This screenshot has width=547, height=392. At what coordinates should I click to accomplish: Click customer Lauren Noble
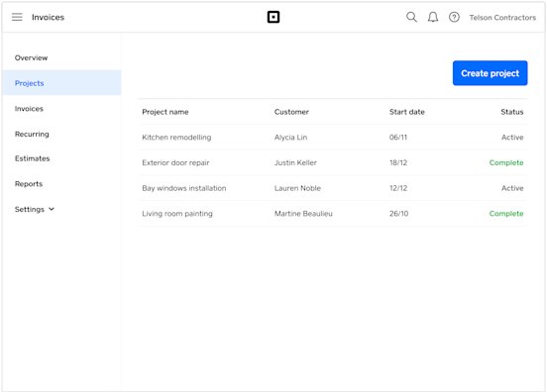tap(297, 188)
